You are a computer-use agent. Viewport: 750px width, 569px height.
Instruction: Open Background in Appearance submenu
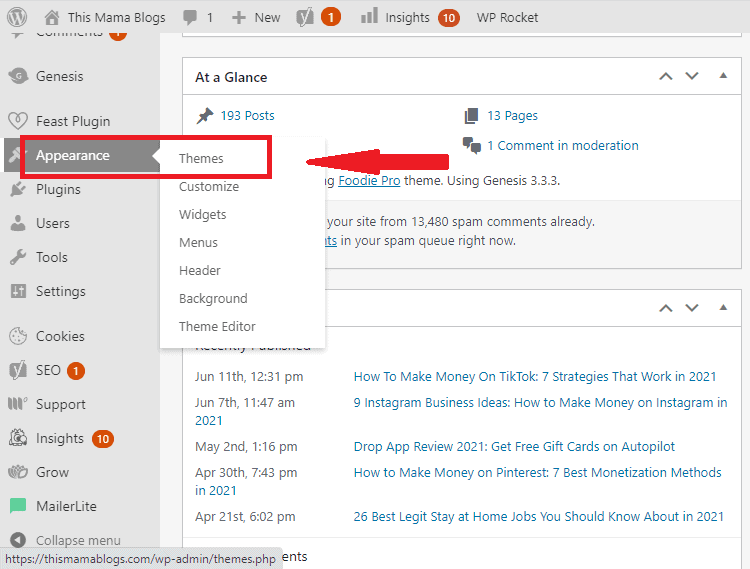coord(213,298)
